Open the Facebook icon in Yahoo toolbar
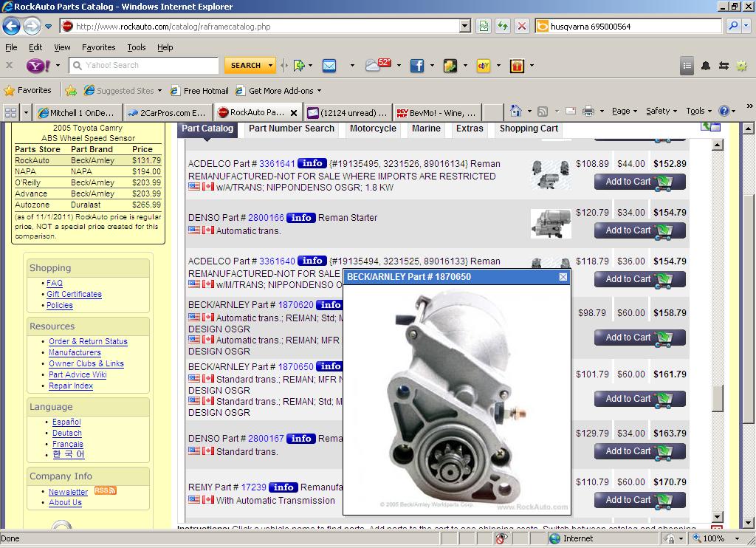The height and width of the screenshot is (548, 756). 417,66
